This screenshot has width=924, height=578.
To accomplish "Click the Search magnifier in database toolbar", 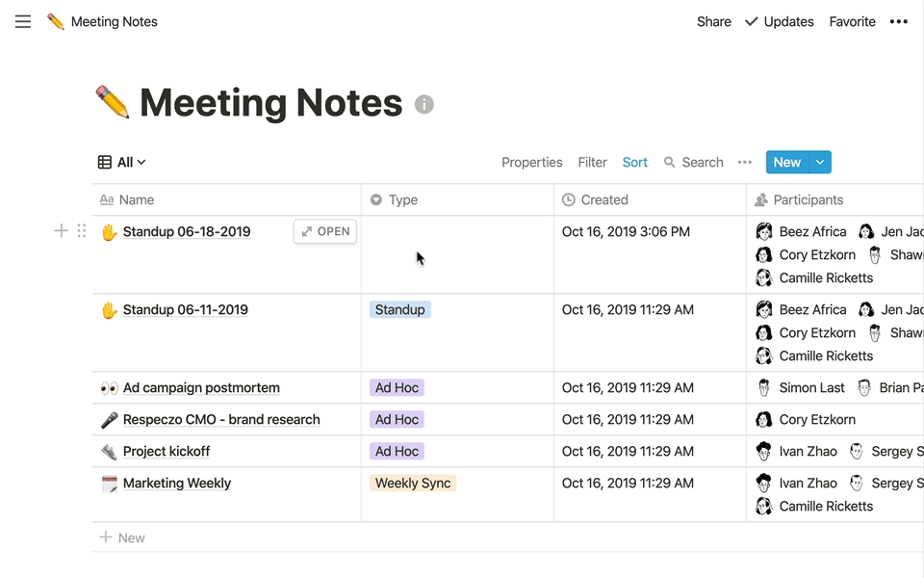I will coord(670,163).
